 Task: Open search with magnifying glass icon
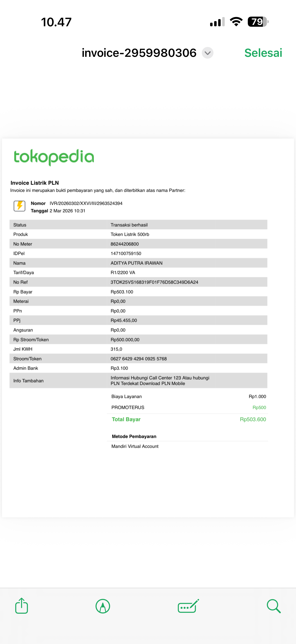pos(274,606)
